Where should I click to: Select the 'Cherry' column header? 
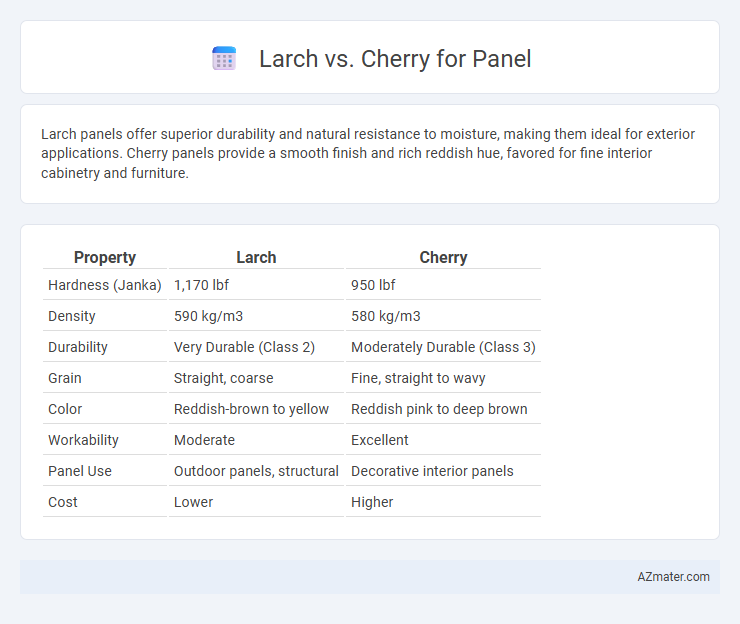(443, 257)
